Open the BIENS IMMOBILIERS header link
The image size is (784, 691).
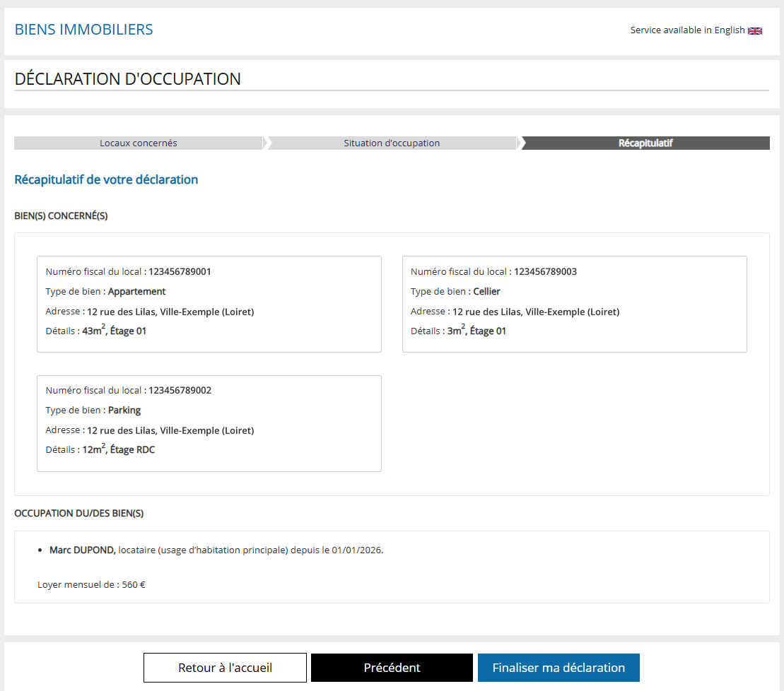84,30
